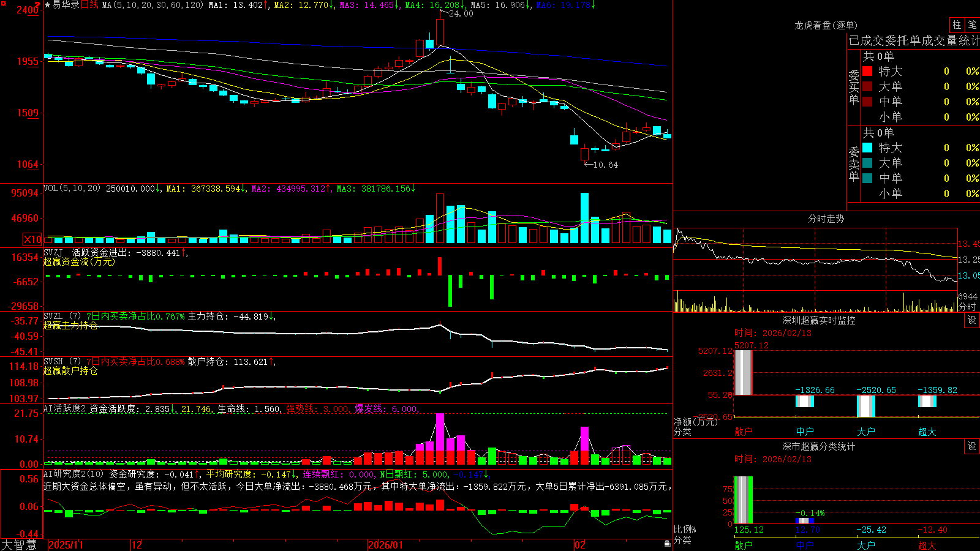Viewport: 980px width, 551px height.
Task: Click the star icon beside 易华录
Action: coord(47,5)
